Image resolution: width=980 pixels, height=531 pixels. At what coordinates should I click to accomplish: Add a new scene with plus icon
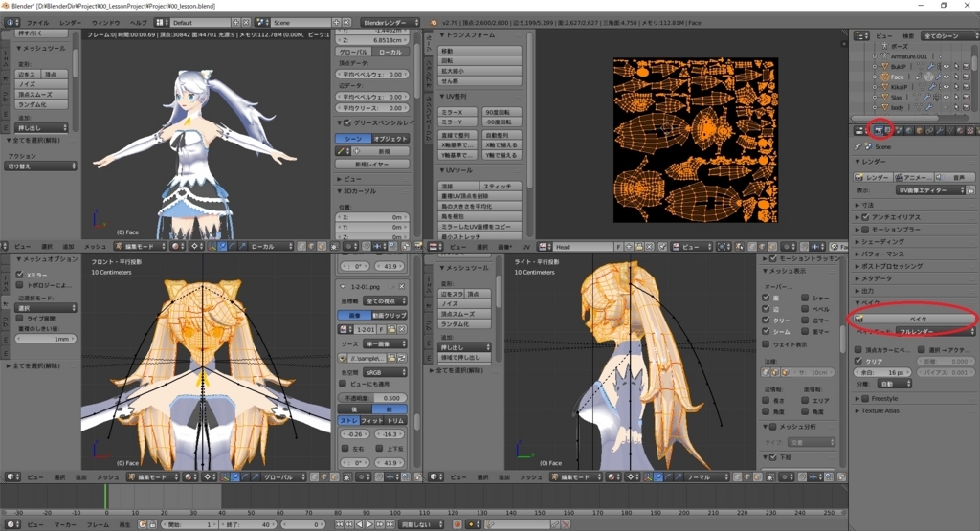(336, 23)
